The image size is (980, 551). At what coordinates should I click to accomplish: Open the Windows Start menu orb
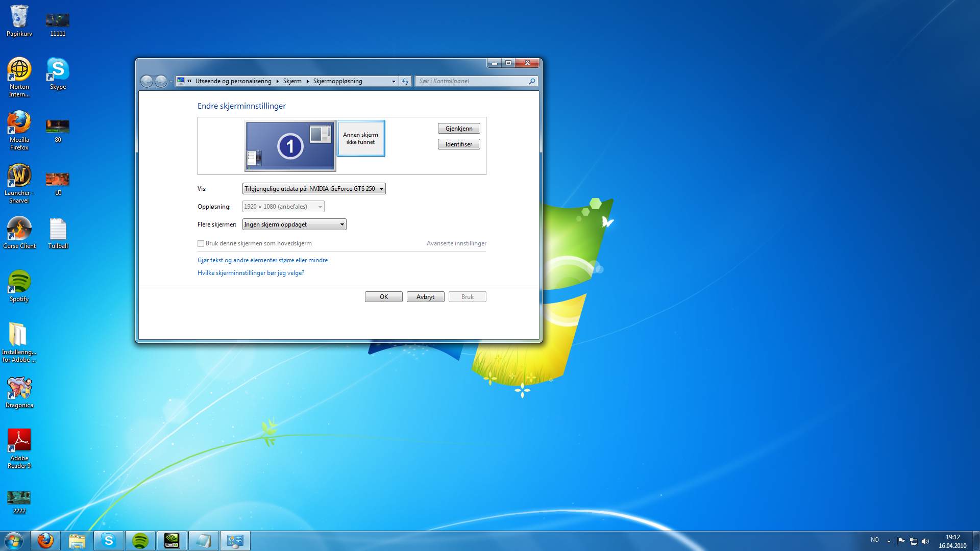click(x=14, y=541)
